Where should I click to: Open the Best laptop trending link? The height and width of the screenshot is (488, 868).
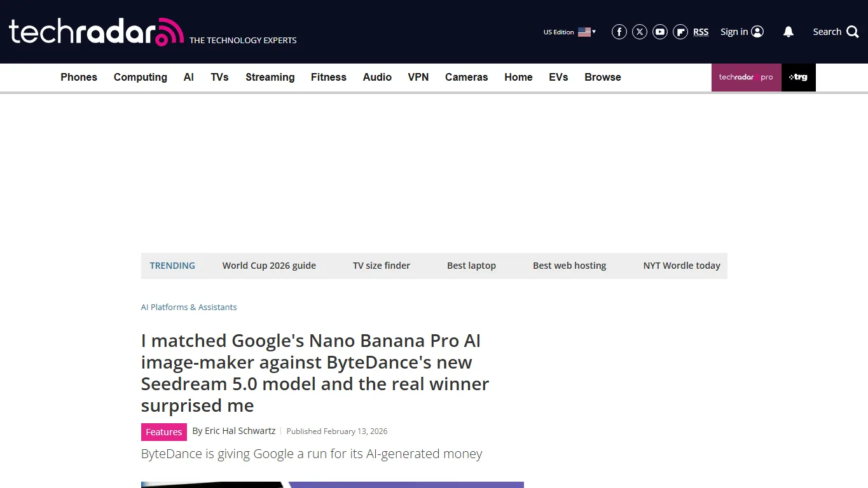[471, 266]
